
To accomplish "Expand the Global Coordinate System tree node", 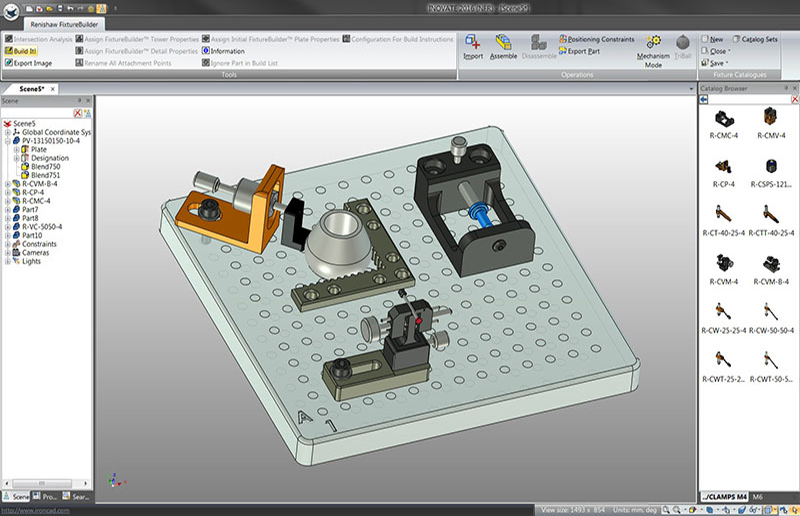I will (x=7, y=132).
